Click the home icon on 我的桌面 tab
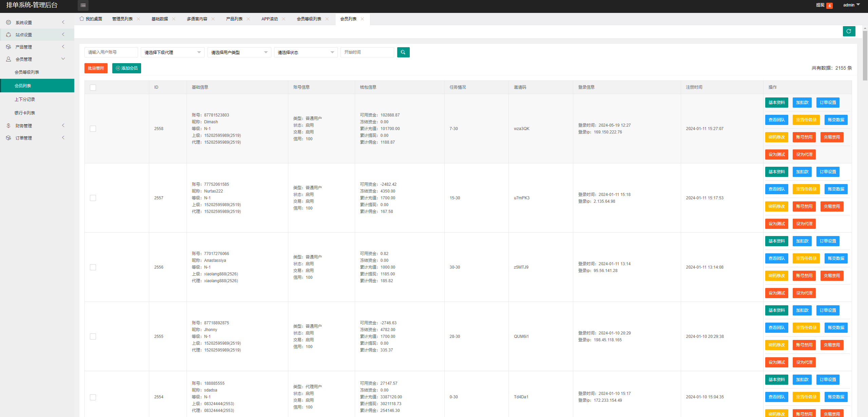Screen dimensions: 868x417 point(82,19)
